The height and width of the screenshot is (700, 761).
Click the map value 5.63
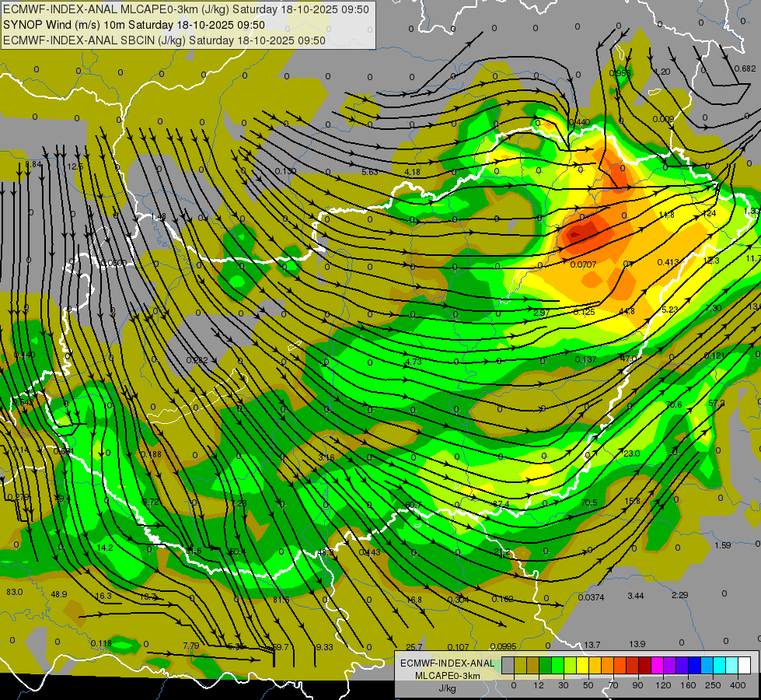[x=370, y=172]
